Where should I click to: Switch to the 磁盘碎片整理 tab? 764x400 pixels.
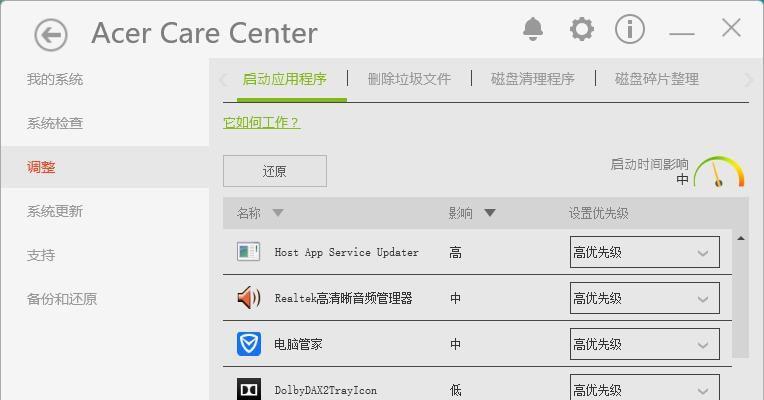(x=657, y=79)
